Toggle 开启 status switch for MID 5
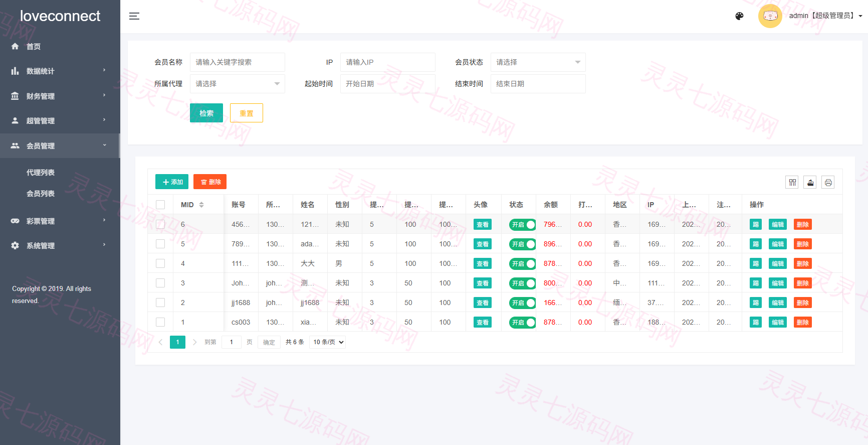The image size is (868, 445). 522,244
